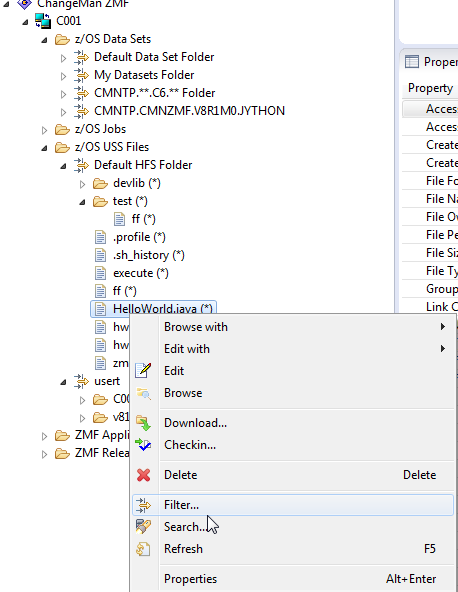The image size is (458, 592).
Task: Choose Delete from the context menu
Action: tap(293, 475)
